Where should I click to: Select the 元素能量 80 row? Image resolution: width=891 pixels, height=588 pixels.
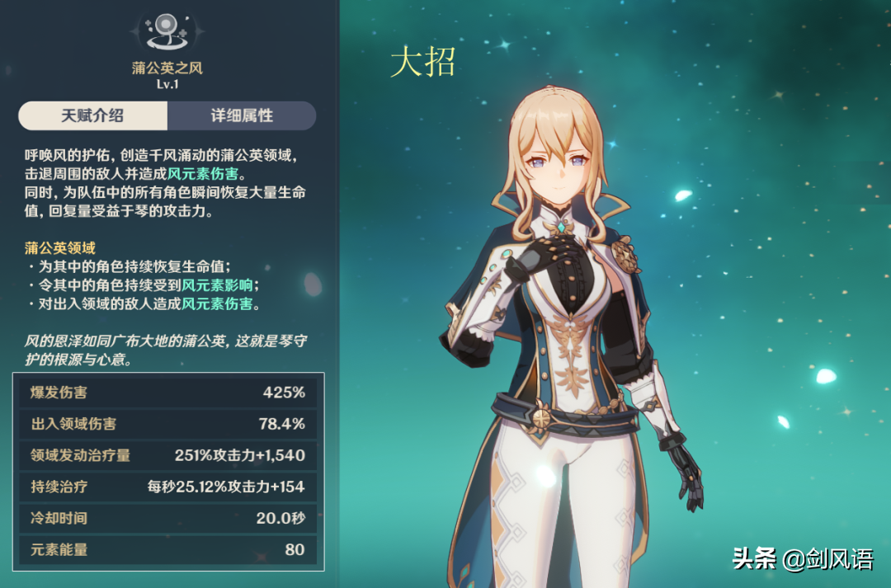167,549
